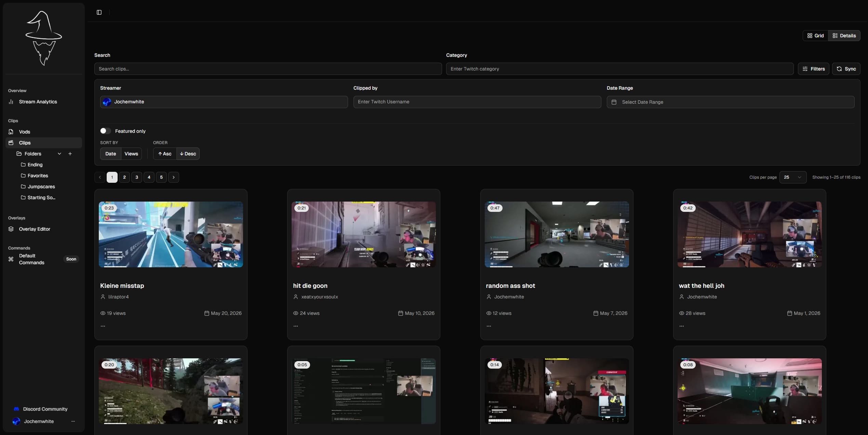This screenshot has width=868, height=435.
Task: Click the Filters button
Action: [813, 69]
